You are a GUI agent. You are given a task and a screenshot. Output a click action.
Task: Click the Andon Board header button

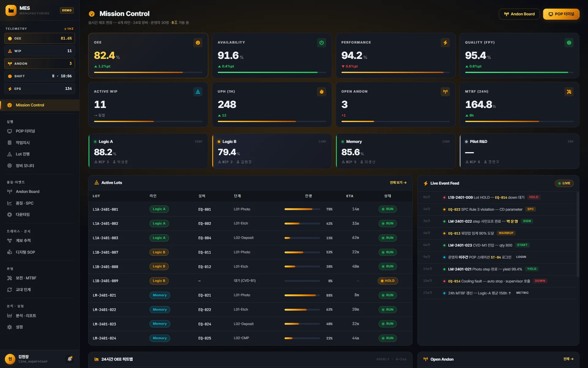tap(519, 14)
